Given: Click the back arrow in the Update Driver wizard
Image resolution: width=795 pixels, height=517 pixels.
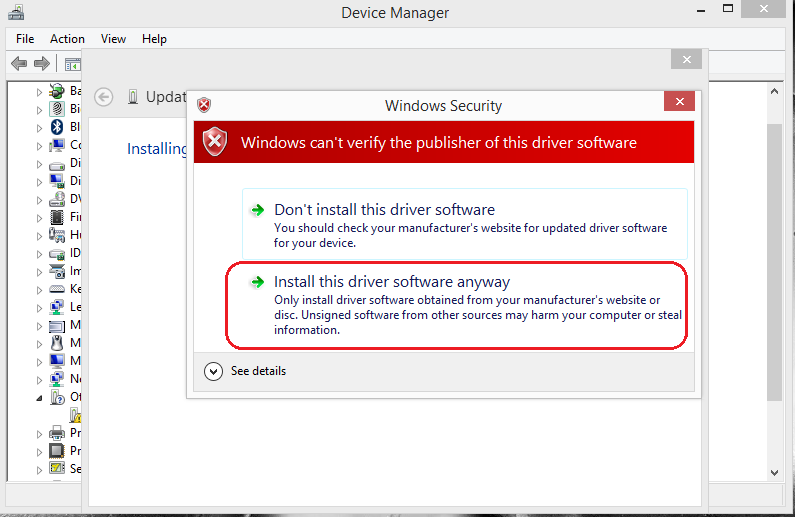Looking at the screenshot, I should click(104, 97).
